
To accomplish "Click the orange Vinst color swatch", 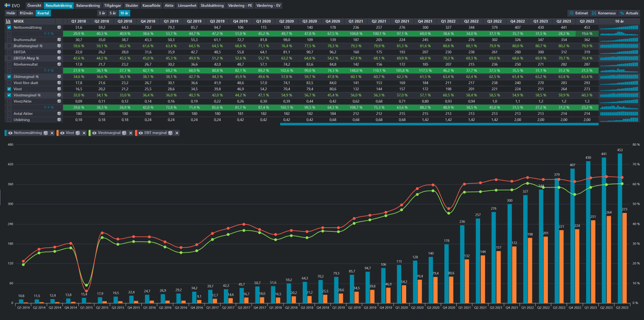I will 57,133.
